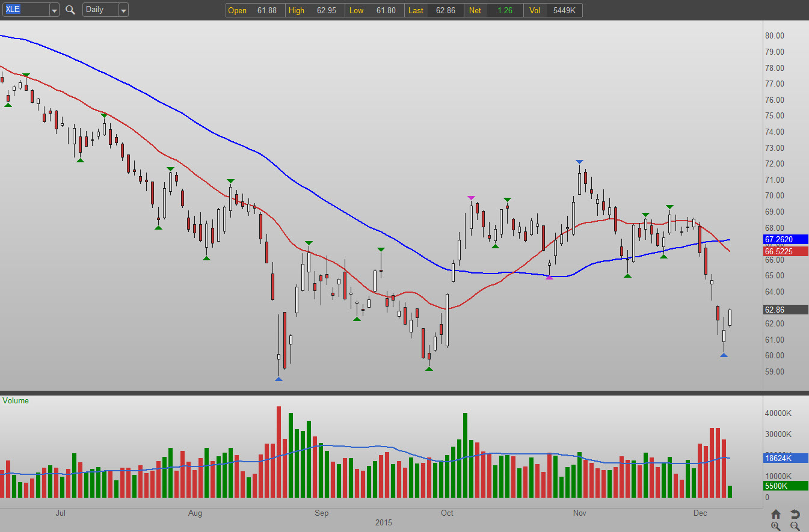809x532 pixels.
Task: Click the 64.00 price axis label
Action: click(x=775, y=292)
